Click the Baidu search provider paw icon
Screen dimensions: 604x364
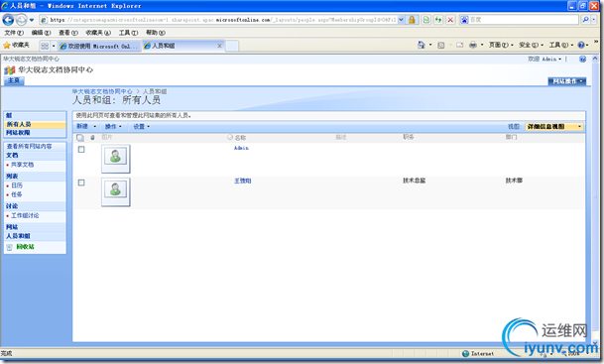pos(464,20)
